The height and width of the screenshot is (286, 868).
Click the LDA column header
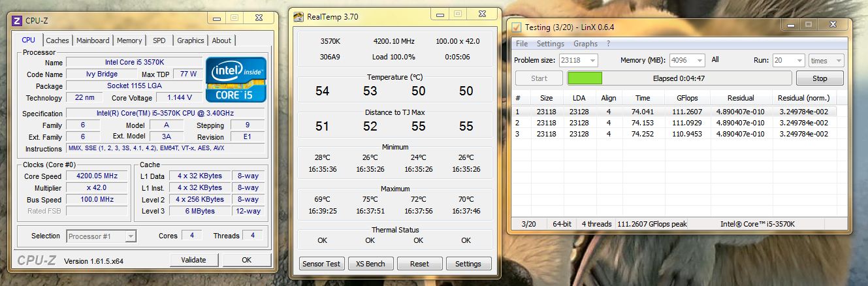click(579, 98)
